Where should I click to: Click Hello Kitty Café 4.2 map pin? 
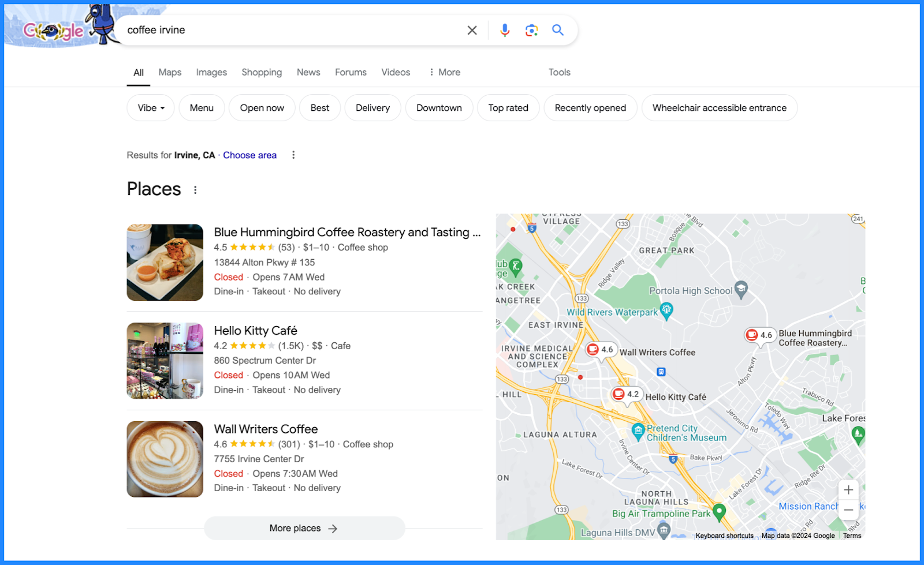point(626,395)
